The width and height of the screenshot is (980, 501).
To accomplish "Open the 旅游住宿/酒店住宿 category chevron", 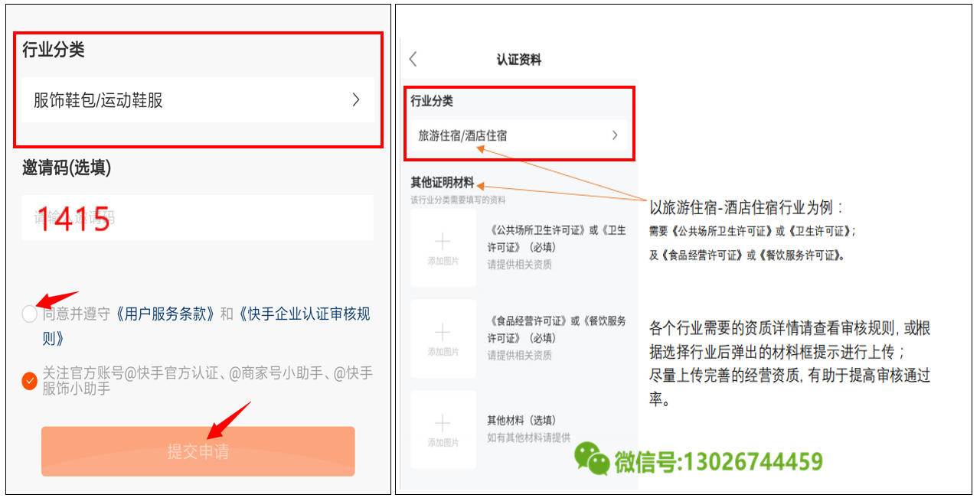I will [614, 135].
